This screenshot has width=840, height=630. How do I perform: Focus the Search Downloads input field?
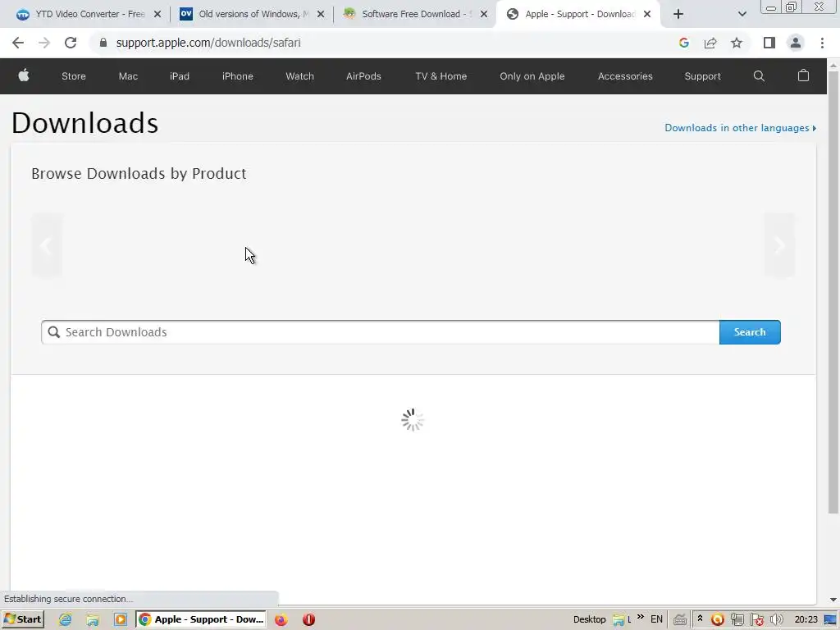[x=381, y=332]
